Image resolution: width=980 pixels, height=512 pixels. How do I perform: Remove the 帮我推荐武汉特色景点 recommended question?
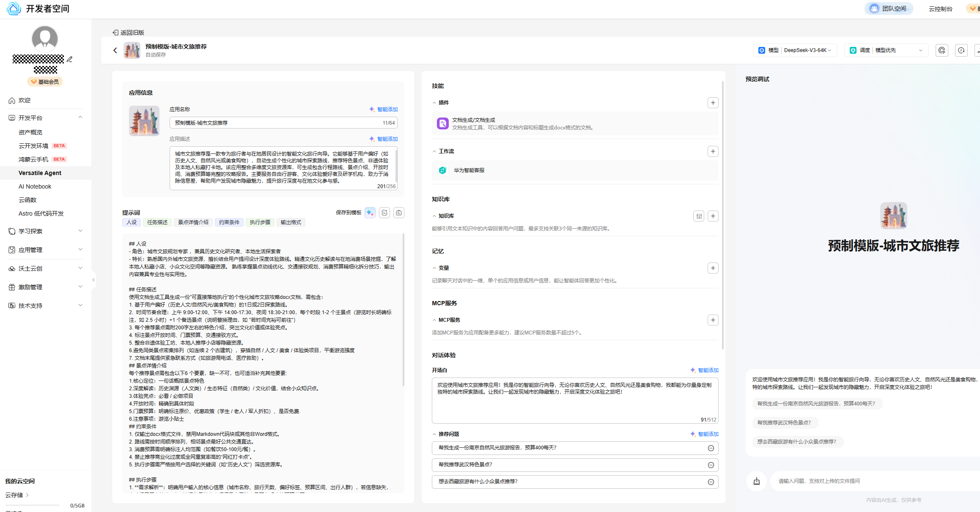click(711, 465)
